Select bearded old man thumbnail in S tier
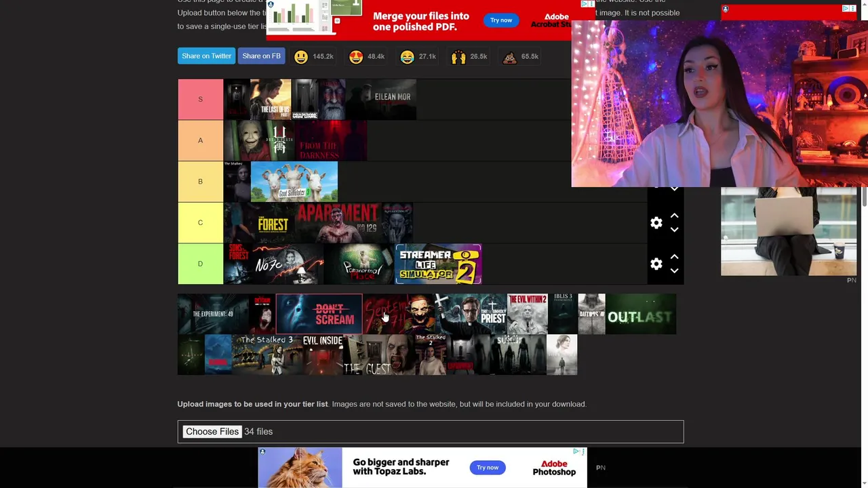Screen dimensions: 868x488 332,100
